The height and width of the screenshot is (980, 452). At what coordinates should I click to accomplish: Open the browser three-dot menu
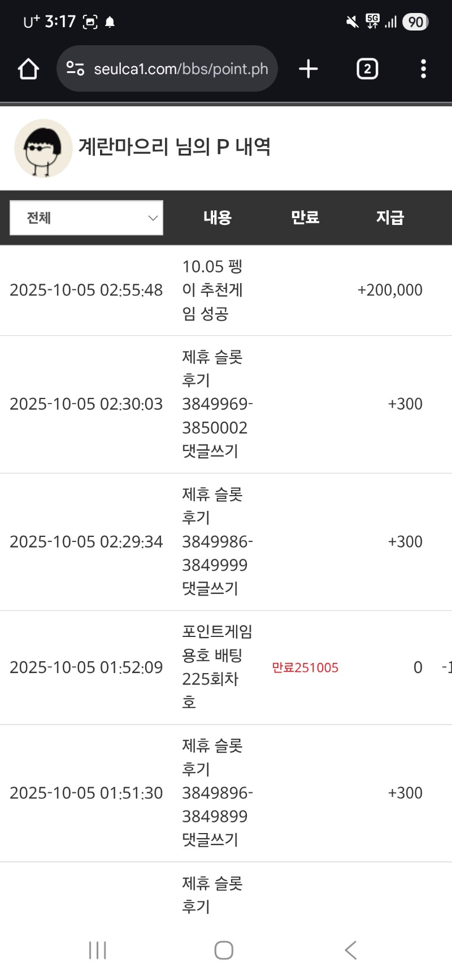point(423,69)
